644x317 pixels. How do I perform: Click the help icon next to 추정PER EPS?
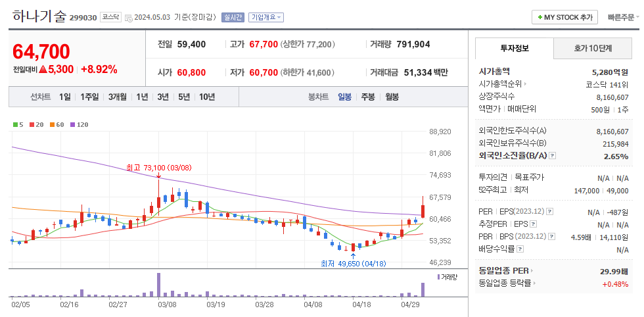pos(534,224)
